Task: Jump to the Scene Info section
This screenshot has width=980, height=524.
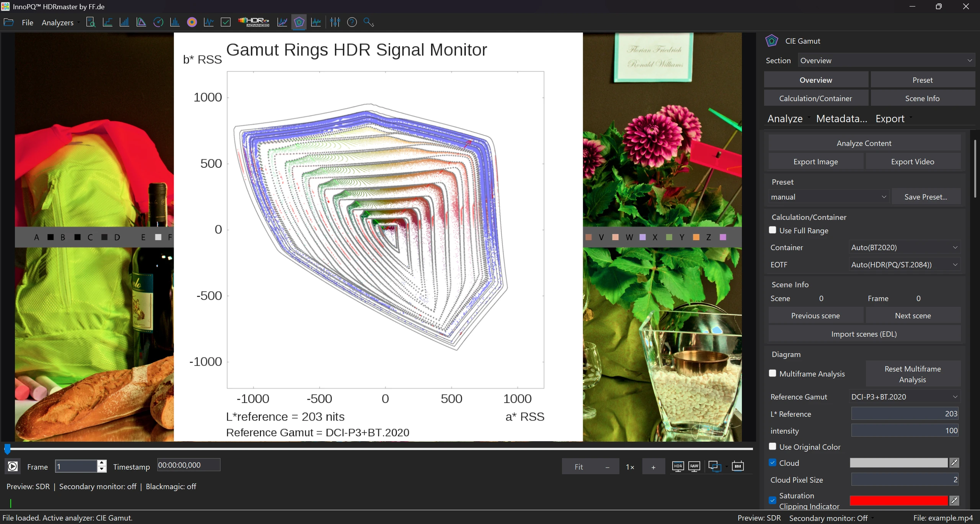Action: pyautogui.click(x=923, y=98)
